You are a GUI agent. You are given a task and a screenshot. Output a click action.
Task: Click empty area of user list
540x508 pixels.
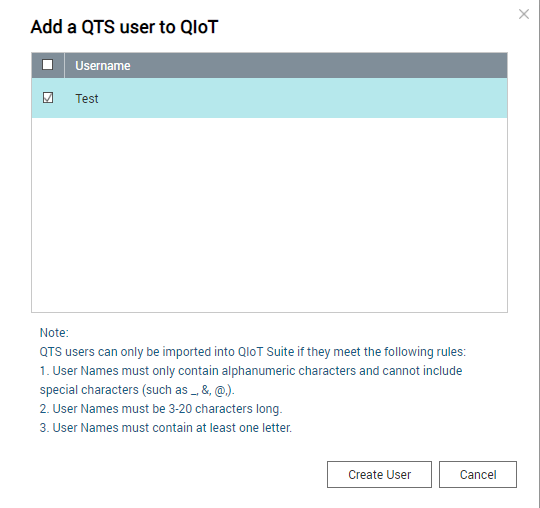tap(269, 215)
